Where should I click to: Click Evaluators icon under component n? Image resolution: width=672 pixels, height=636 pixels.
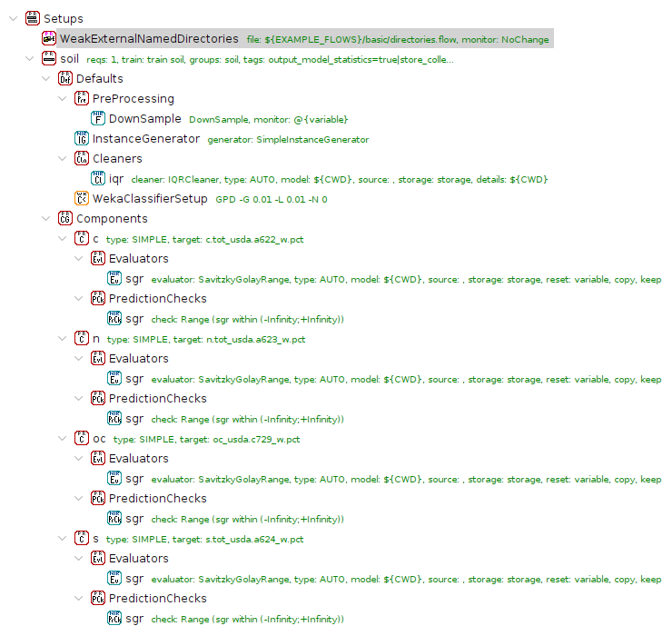point(98,358)
